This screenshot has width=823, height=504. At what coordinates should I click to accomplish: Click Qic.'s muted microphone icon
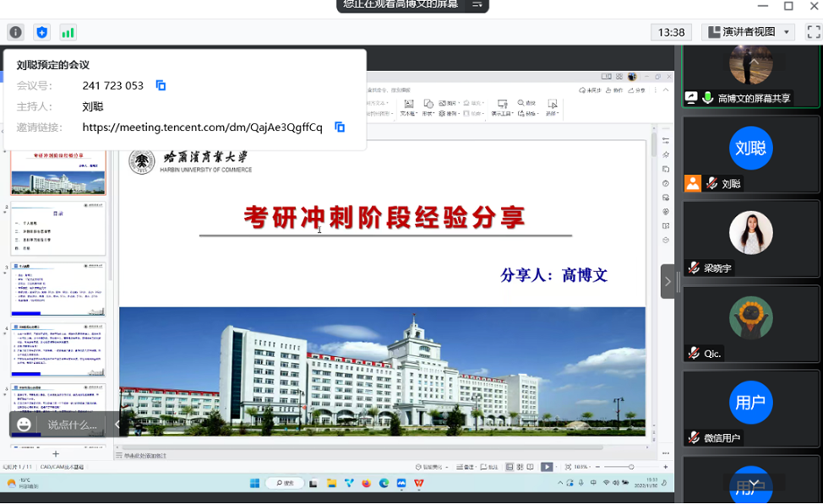694,353
